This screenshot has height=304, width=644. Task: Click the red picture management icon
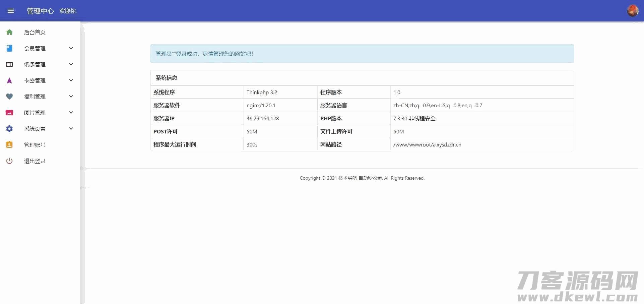click(x=9, y=113)
